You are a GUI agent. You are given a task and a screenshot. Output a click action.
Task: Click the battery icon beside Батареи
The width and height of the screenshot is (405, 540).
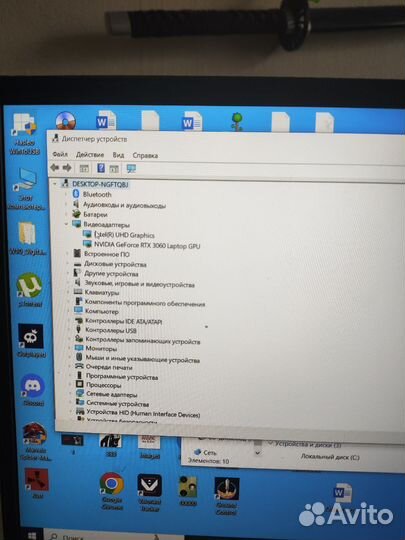click(x=76, y=214)
